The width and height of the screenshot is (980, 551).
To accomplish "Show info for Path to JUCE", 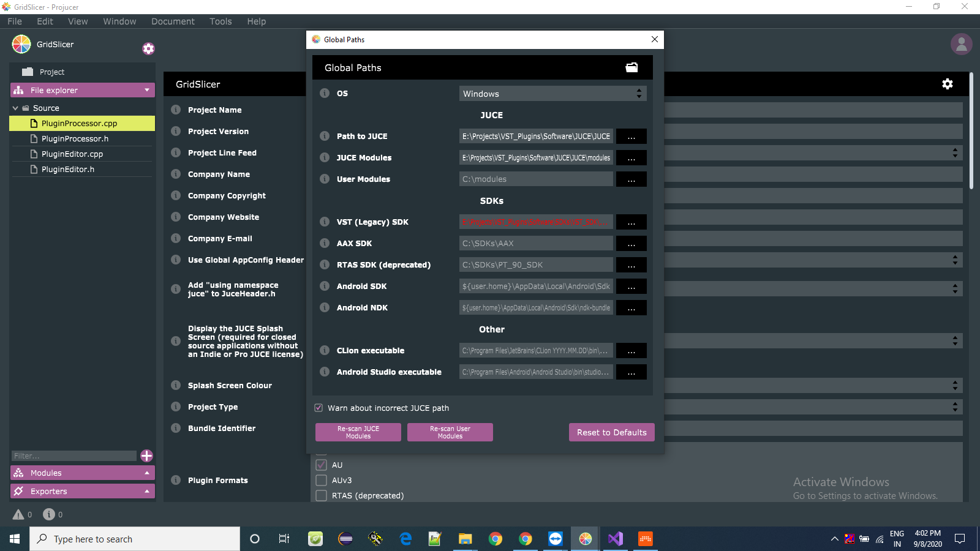I will pyautogui.click(x=325, y=136).
